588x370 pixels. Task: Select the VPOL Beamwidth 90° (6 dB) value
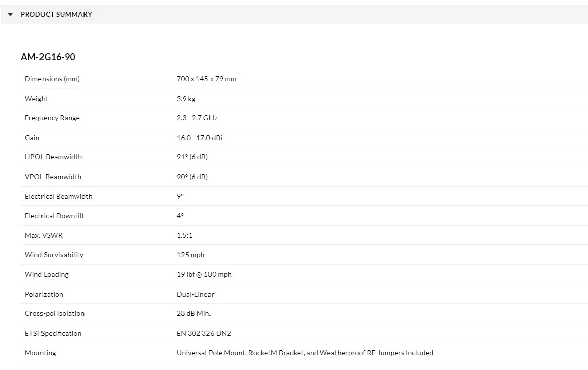192,177
